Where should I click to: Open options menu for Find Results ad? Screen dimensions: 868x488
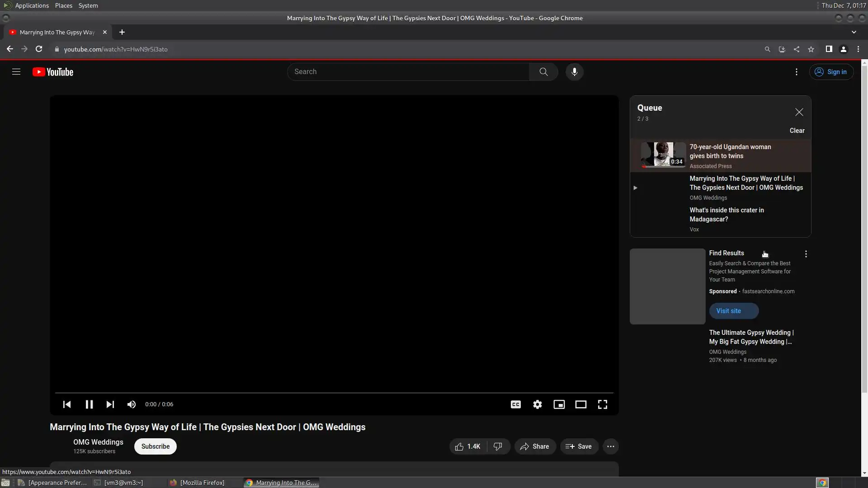[x=806, y=254]
